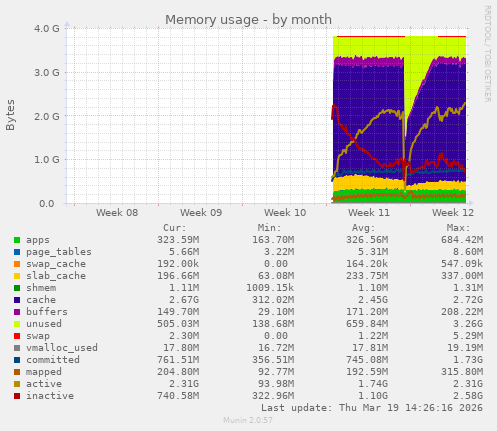Screen dimensions: 497x431
Task: Click slab_cache average value 233.75M
Action: click(x=367, y=276)
